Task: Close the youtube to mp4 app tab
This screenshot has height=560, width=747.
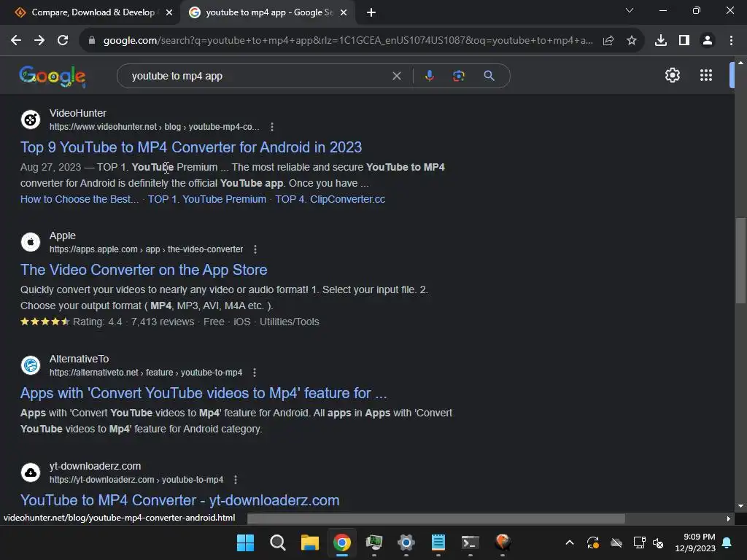Action: [344, 12]
